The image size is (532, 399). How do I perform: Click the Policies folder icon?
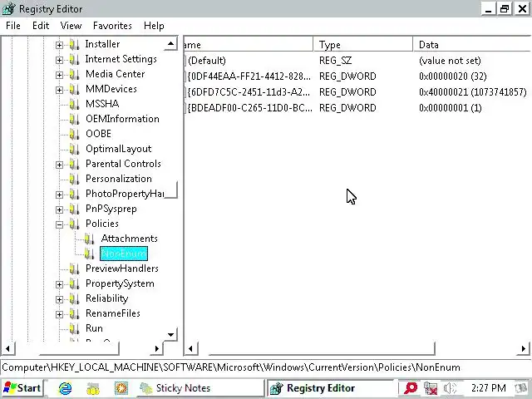pyautogui.click(x=74, y=224)
